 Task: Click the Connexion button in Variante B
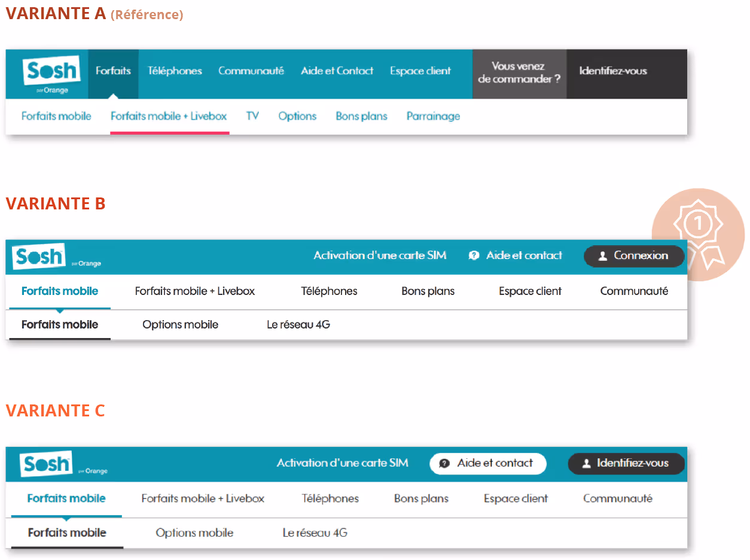pos(634,256)
